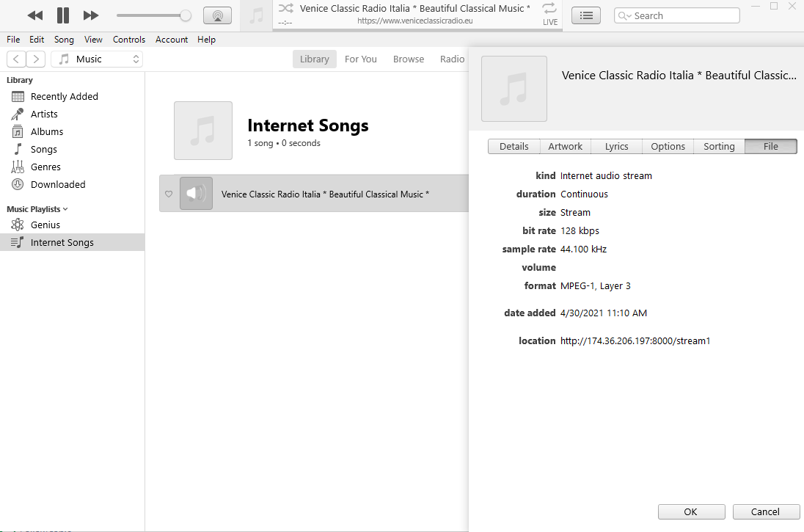
Task: Click the veniceclassicradio.eu URL in player
Action: coord(414,21)
